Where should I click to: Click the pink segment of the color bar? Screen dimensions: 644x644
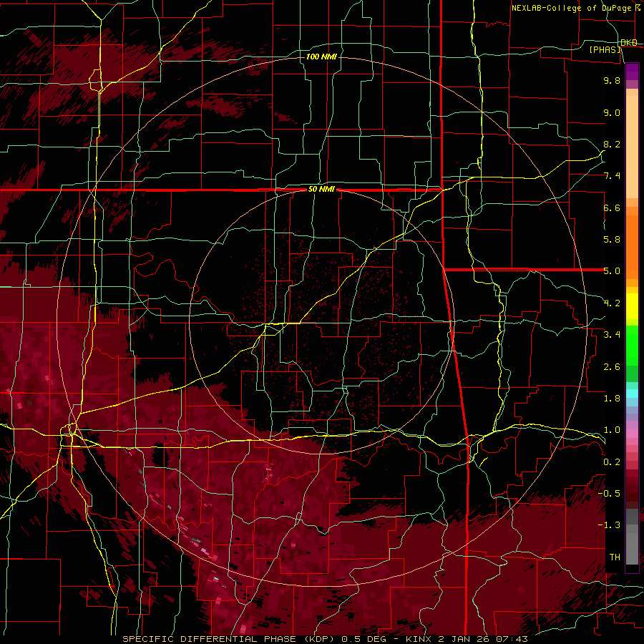pyautogui.click(x=632, y=434)
